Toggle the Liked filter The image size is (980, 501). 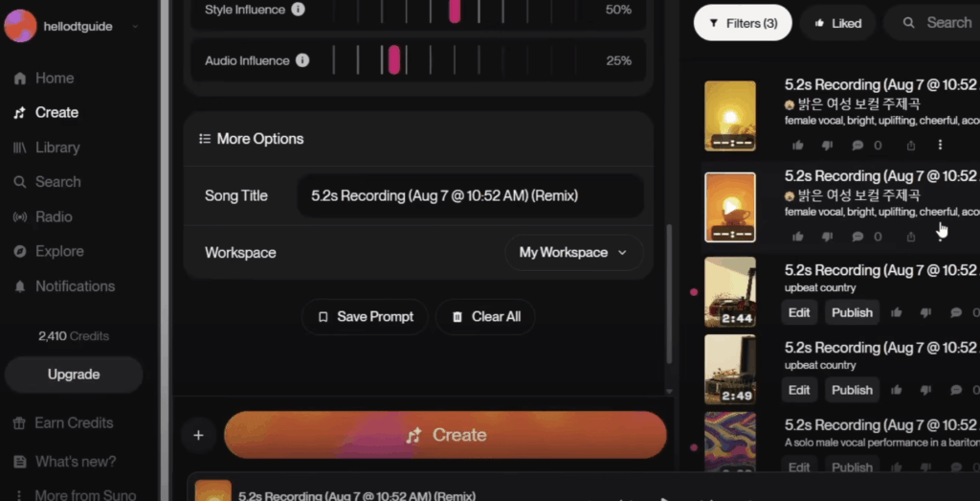837,23
